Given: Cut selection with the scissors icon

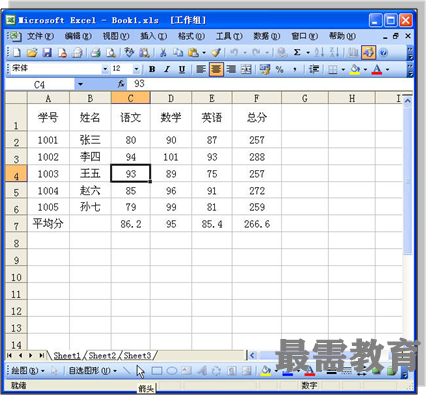Looking at the screenshot, I should (x=163, y=52).
